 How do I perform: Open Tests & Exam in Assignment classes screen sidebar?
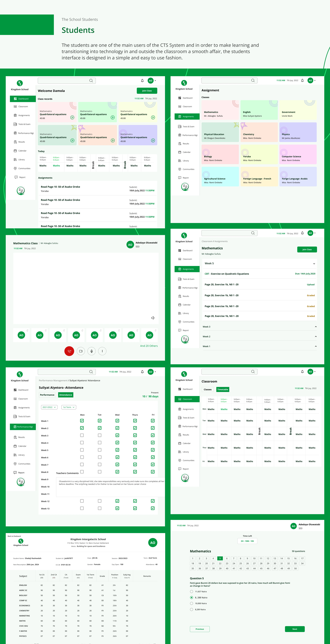186,126
